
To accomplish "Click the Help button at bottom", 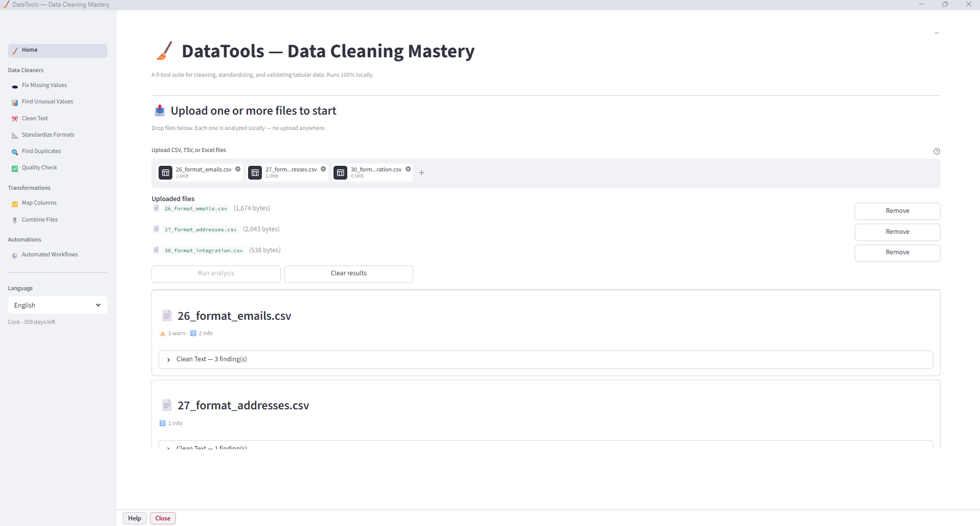I will 135,518.
